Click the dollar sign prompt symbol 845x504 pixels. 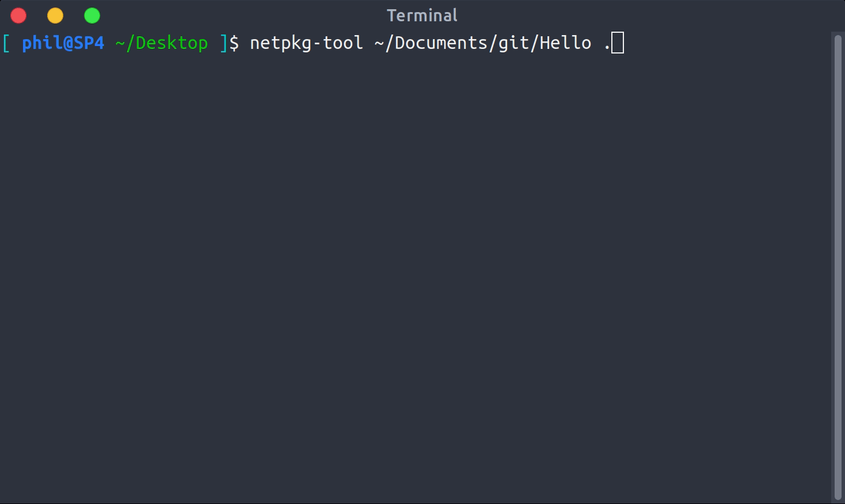[x=234, y=43]
